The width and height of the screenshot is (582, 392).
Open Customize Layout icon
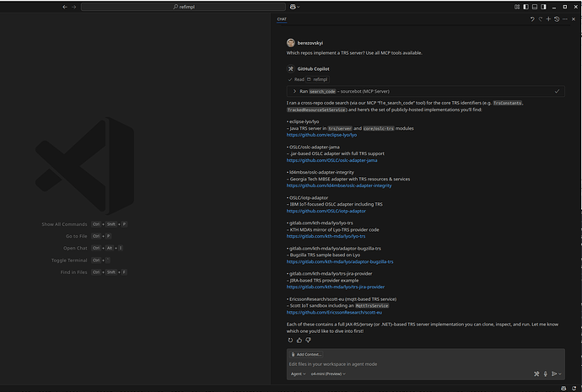click(517, 7)
